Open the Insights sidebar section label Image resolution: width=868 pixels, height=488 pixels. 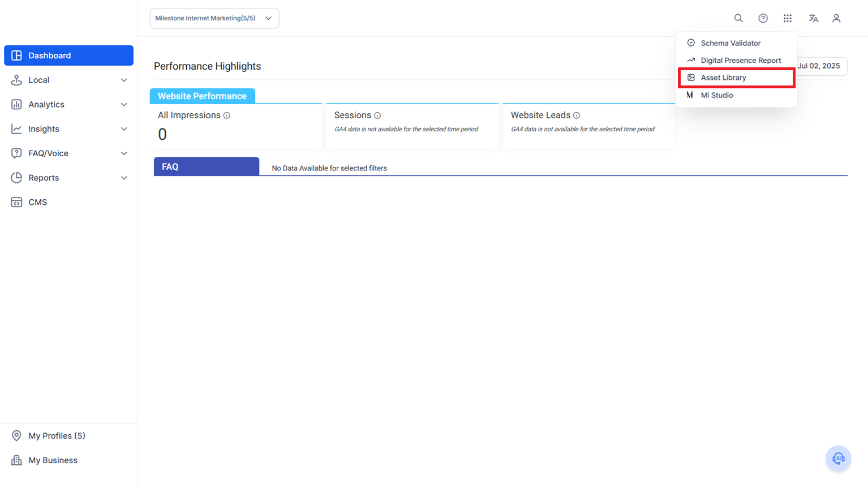coord(44,129)
